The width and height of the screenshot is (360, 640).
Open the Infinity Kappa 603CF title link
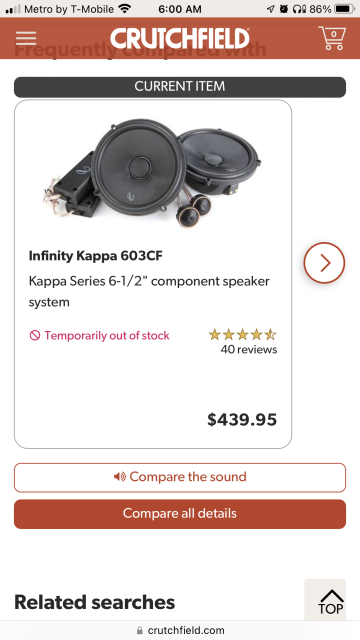click(96, 256)
